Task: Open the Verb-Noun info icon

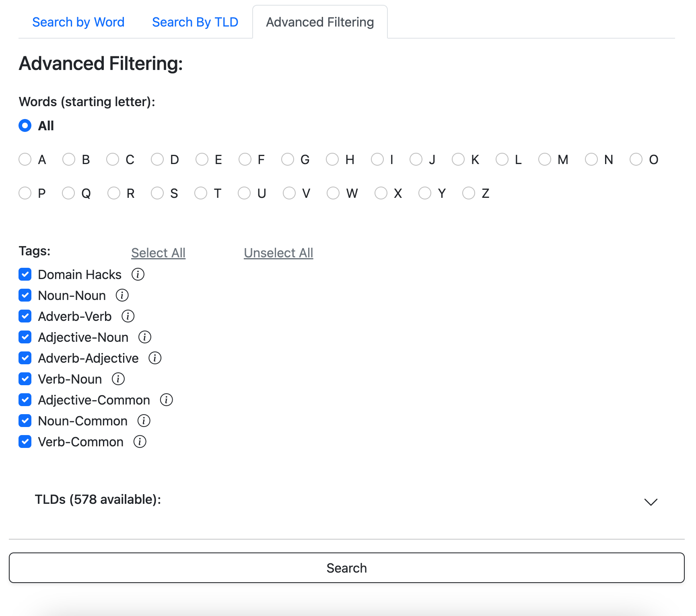Action: (x=118, y=379)
